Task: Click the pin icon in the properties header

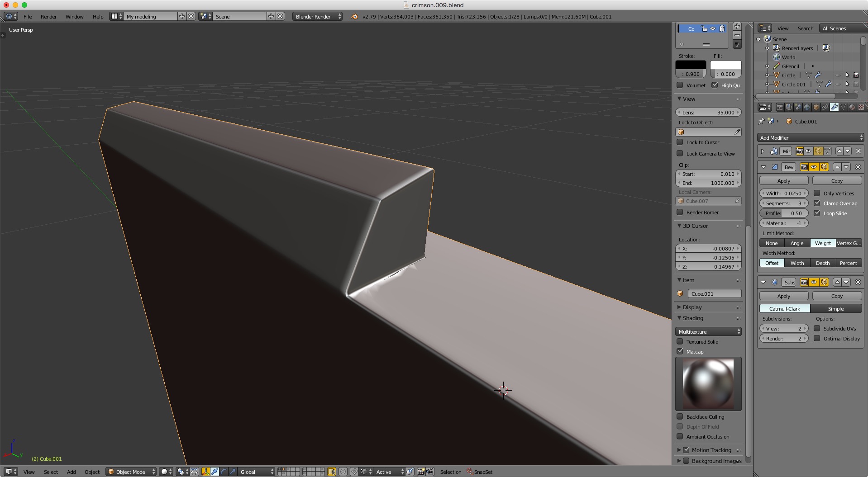Action: pyautogui.click(x=761, y=121)
